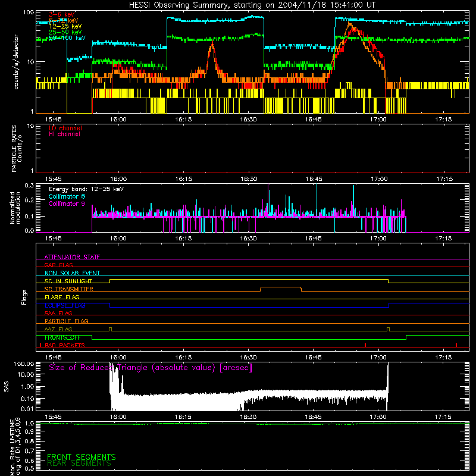Viewport: 476px width, 476px height.
Task: Select the Collimator 9 legend entry
Action: [x=67, y=203]
